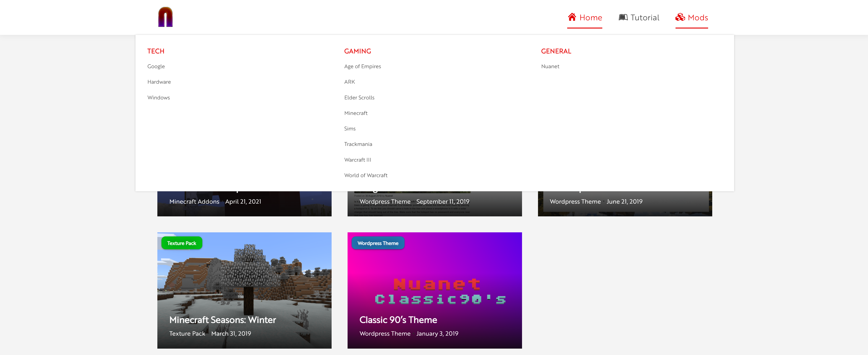
Task: Open the ARK category link
Action: pyautogui.click(x=349, y=82)
